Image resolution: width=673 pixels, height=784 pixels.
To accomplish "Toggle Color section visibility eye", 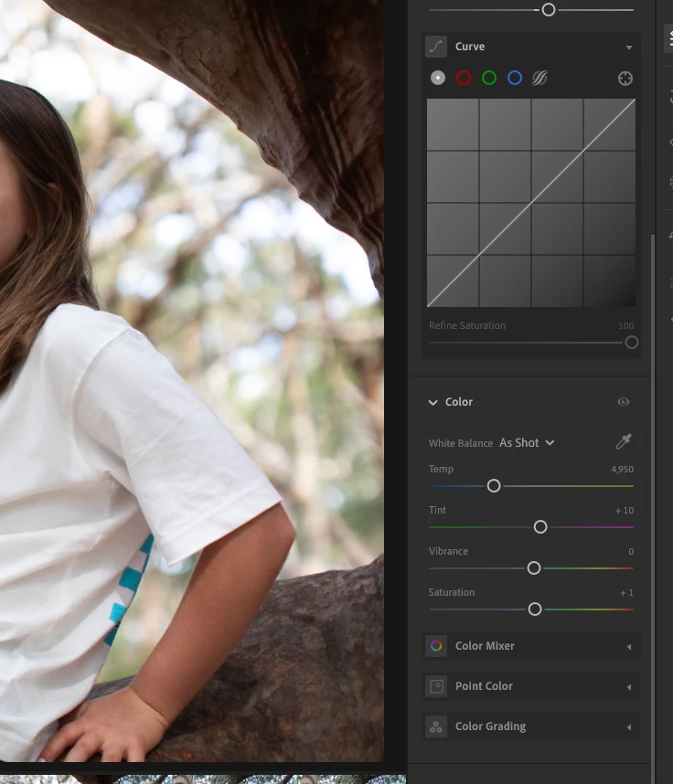I will 623,402.
